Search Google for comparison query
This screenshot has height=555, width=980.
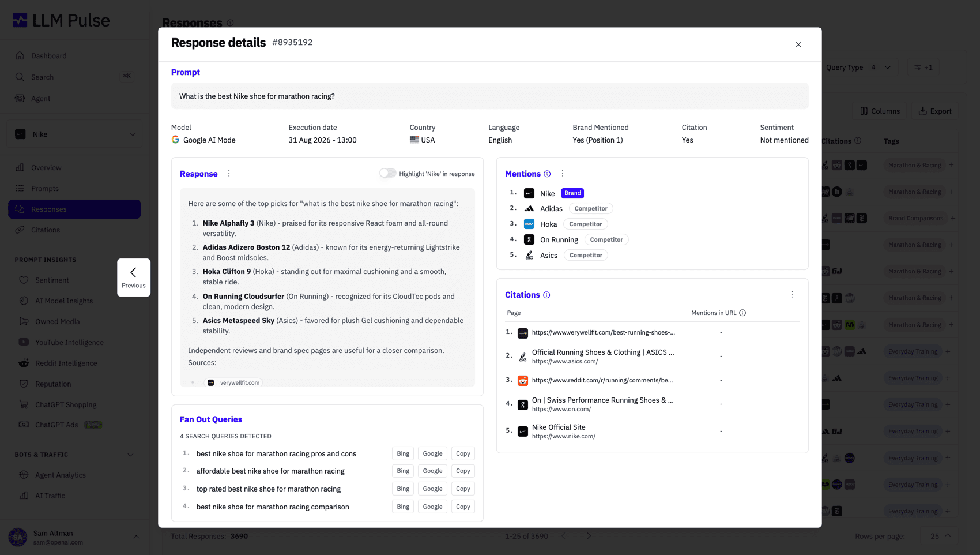click(432, 507)
